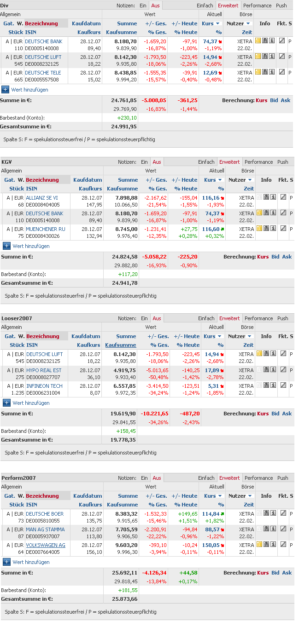Click the 'i' info icon for INFINEON TECH
Image resolution: width=299 pixels, height=644 pixels.
point(273,385)
